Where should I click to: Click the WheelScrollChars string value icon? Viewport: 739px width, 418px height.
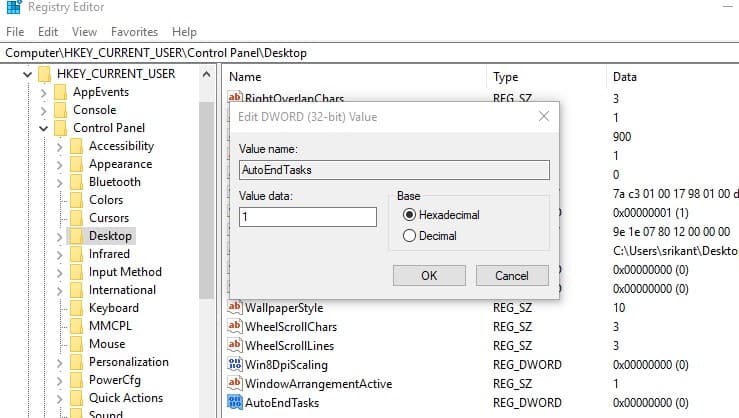[236, 327]
